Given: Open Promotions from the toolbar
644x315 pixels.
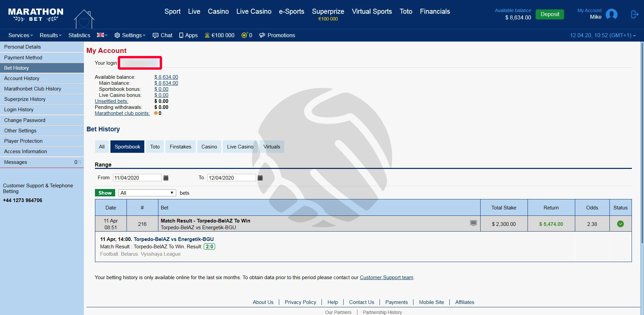Looking at the screenshot, I should pyautogui.click(x=277, y=35).
